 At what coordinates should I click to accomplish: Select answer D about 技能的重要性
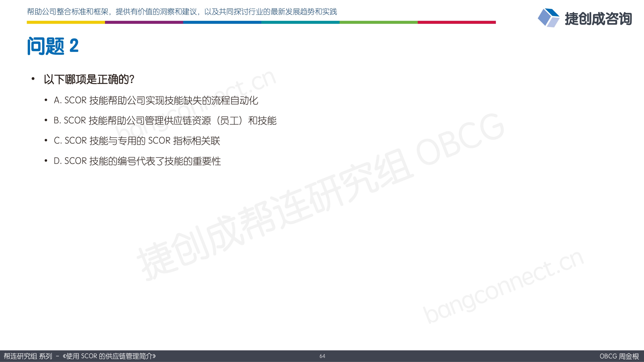pos(137,161)
